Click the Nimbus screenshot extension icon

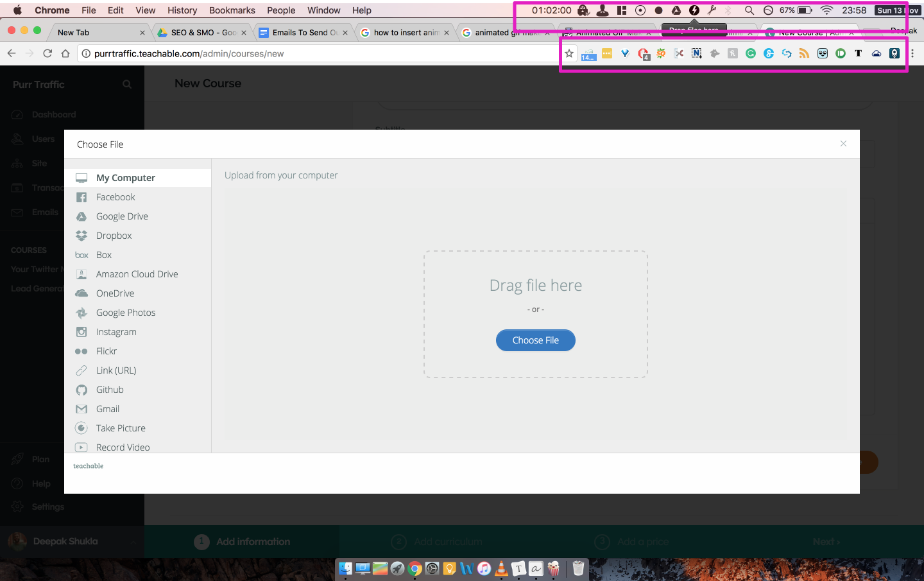click(x=696, y=53)
